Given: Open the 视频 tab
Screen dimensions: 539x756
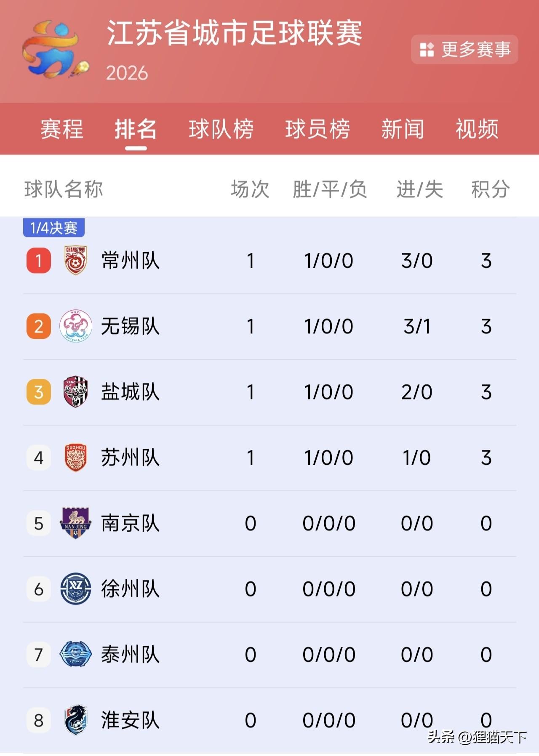Looking at the screenshot, I should (x=477, y=129).
